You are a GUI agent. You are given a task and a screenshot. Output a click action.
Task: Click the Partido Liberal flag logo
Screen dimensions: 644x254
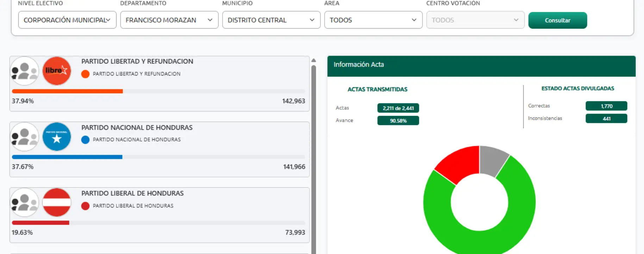(57, 202)
